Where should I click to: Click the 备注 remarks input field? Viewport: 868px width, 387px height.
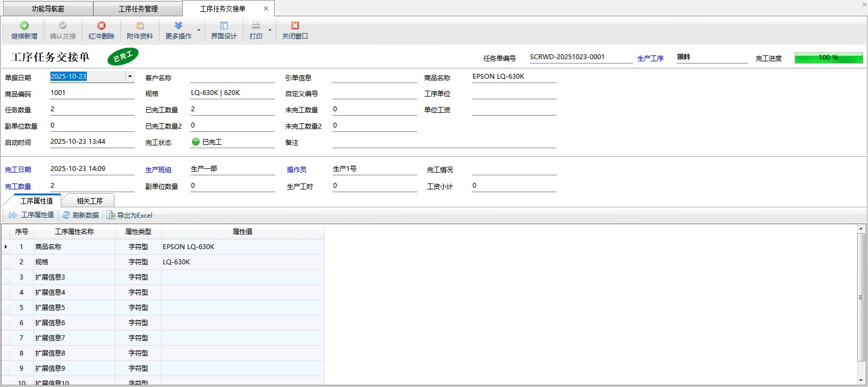click(x=444, y=142)
